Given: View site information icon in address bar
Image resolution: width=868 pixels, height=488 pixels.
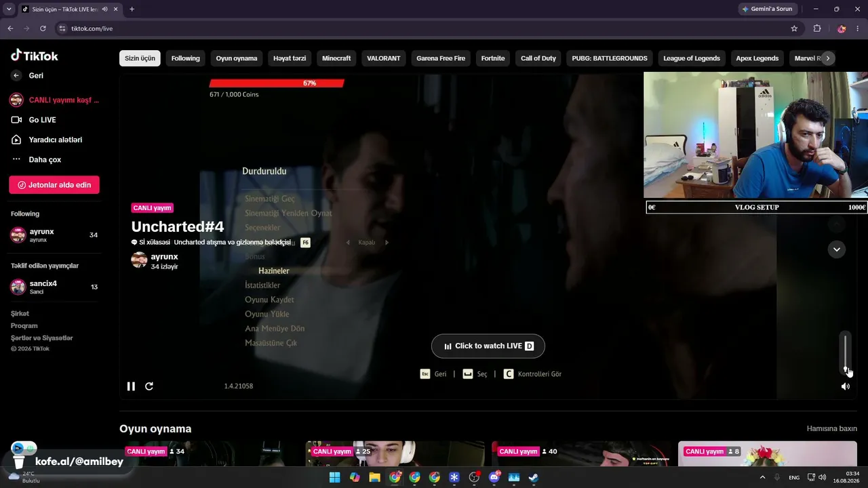Looking at the screenshot, I should [x=62, y=28].
